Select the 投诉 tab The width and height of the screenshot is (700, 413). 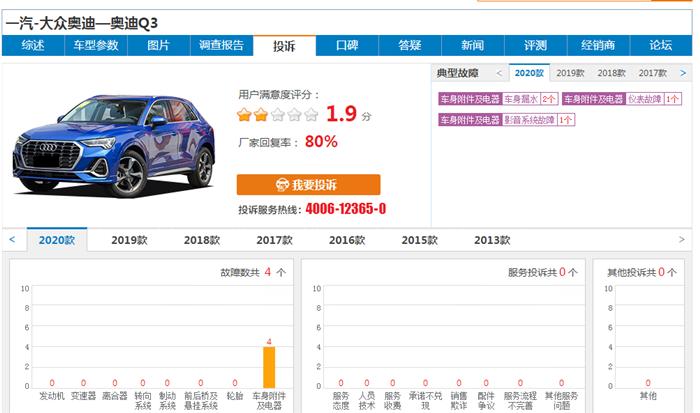click(284, 46)
